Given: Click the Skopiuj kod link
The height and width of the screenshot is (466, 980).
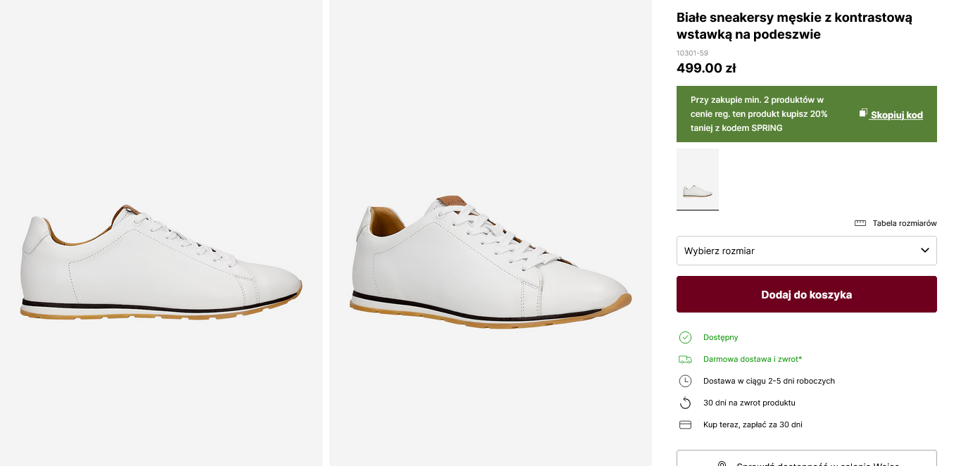Looking at the screenshot, I should pos(896,115).
